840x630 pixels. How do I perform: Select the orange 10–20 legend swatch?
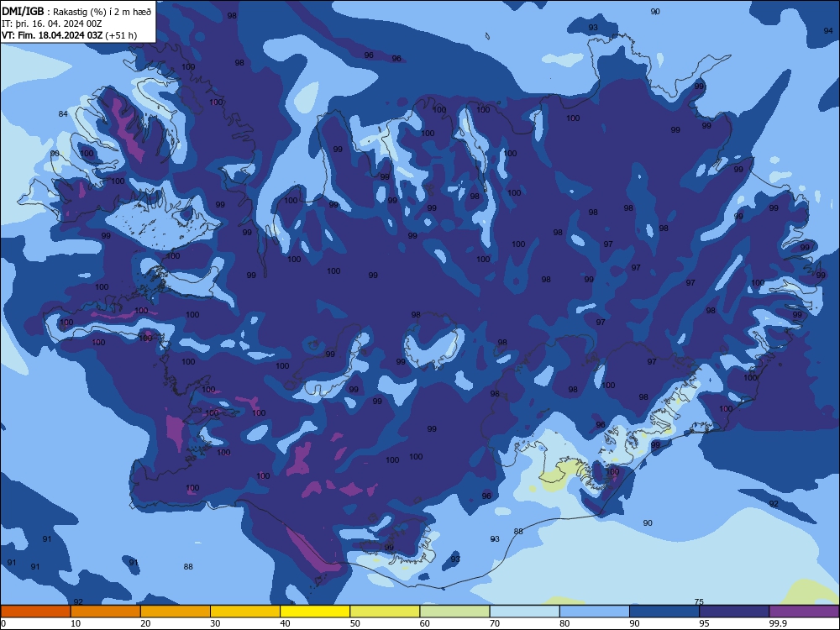pyautogui.click(x=106, y=612)
